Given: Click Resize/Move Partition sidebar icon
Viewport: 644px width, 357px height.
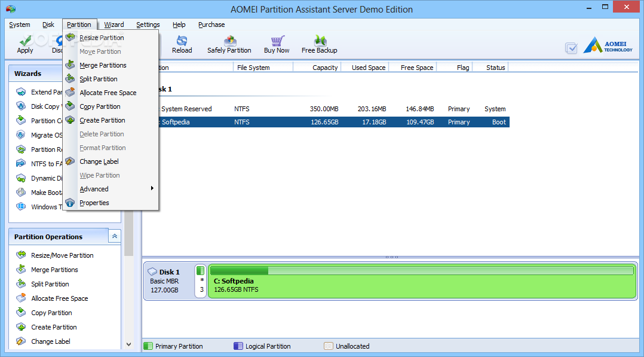Looking at the screenshot, I should [21, 255].
